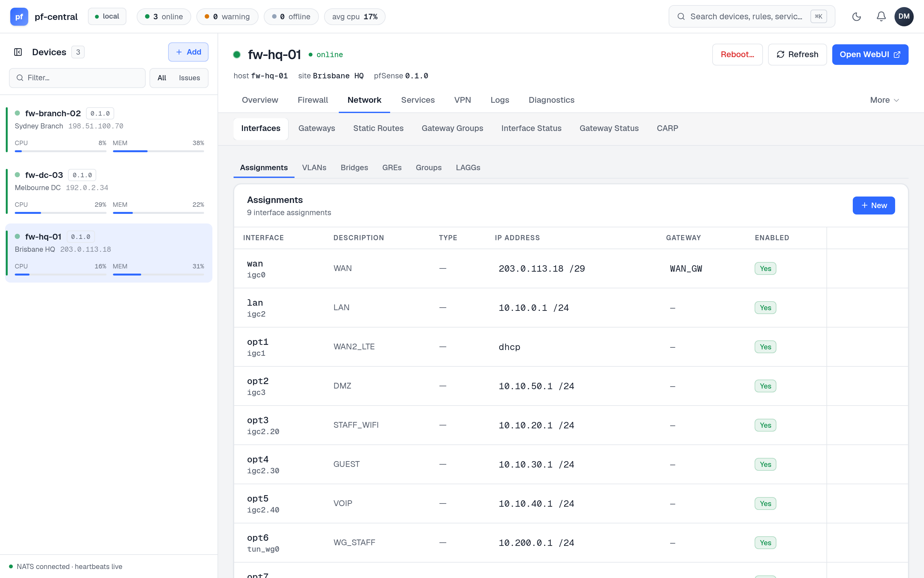
Task: Click the device Filter input field
Action: coord(77,78)
